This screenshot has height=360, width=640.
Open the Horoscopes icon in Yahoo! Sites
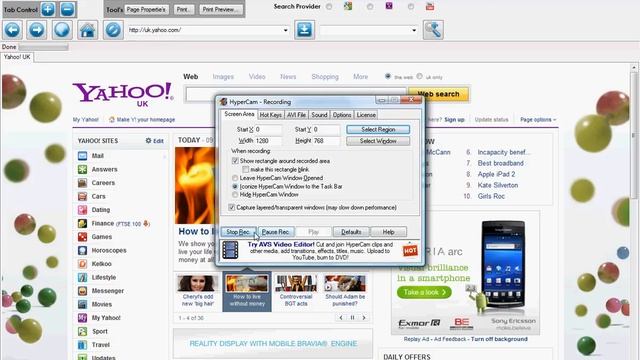tap(82, 250)
